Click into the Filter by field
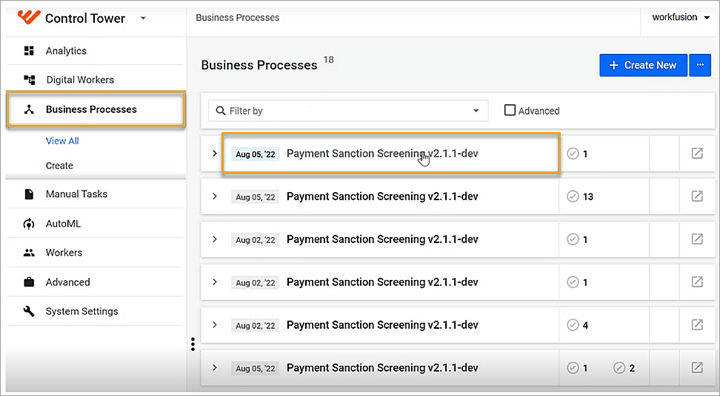This screenshot has height=396, width=720. [348, 111]
